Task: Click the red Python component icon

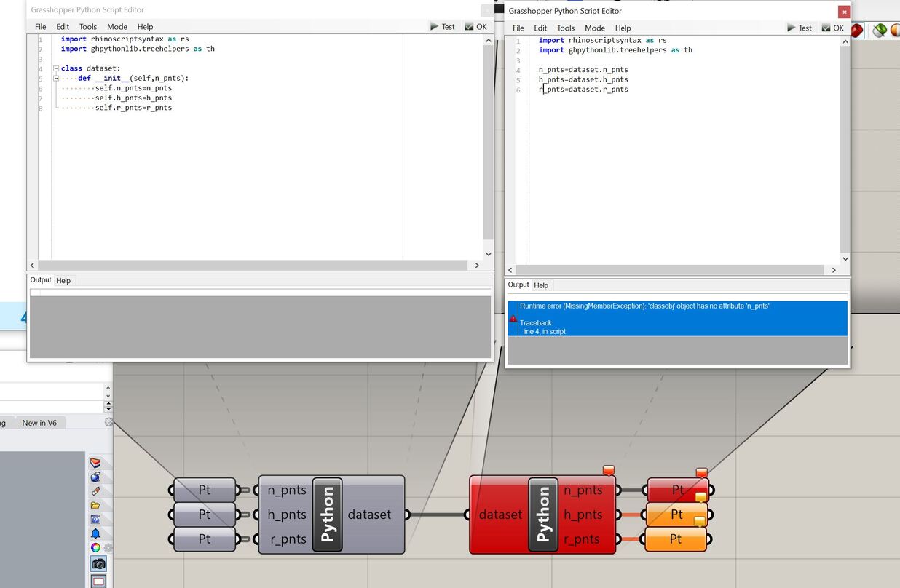Action: click(543, 514)
